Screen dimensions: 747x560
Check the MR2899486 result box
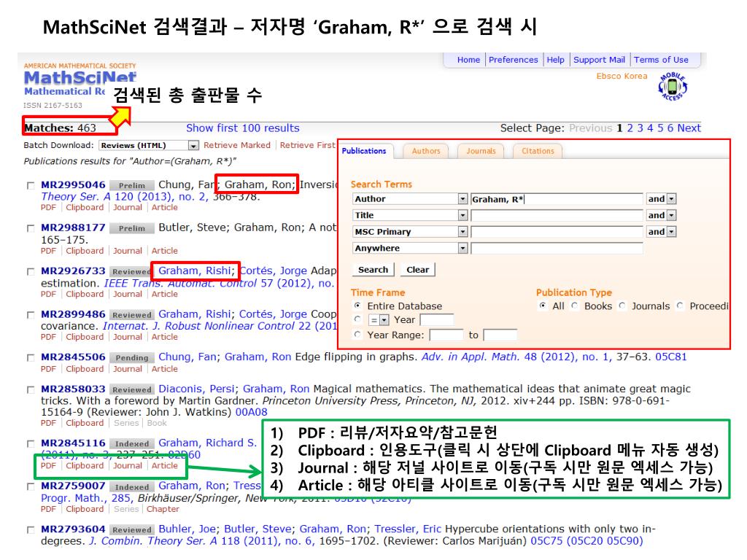click(31, 315)
